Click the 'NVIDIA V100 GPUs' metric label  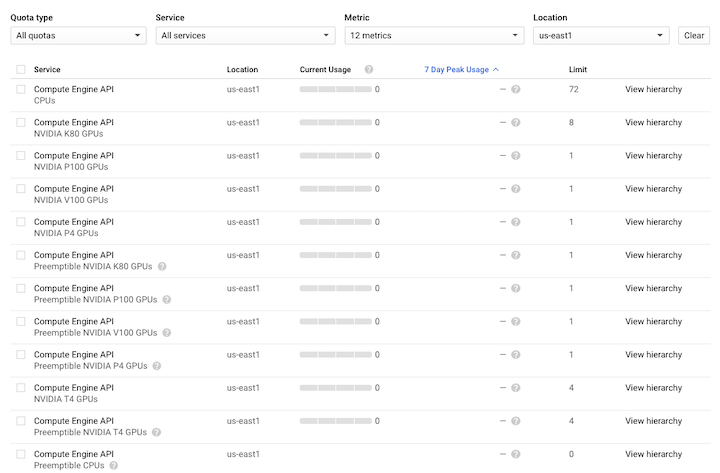[71, 200]
